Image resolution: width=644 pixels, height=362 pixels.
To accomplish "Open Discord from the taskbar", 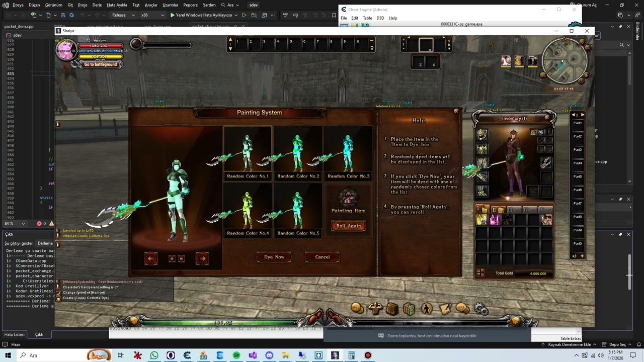I will click(x=269, y=355).
